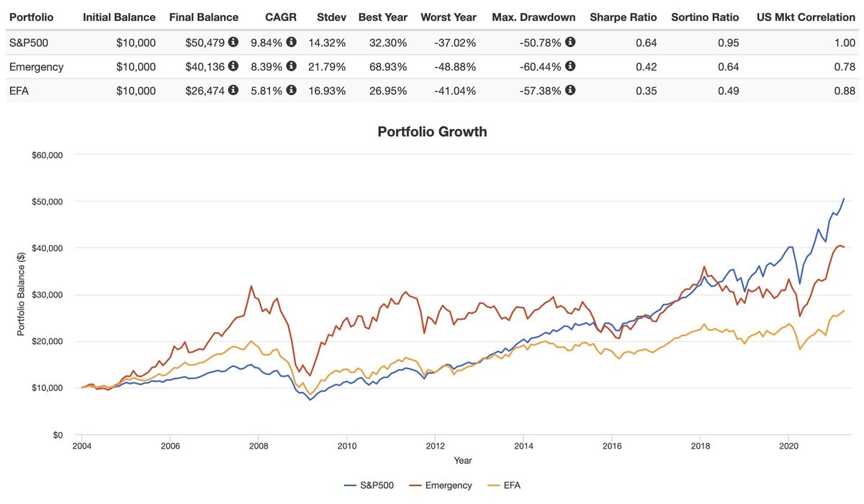
Task: Click the Initial Balance column header
Action: 120,17
